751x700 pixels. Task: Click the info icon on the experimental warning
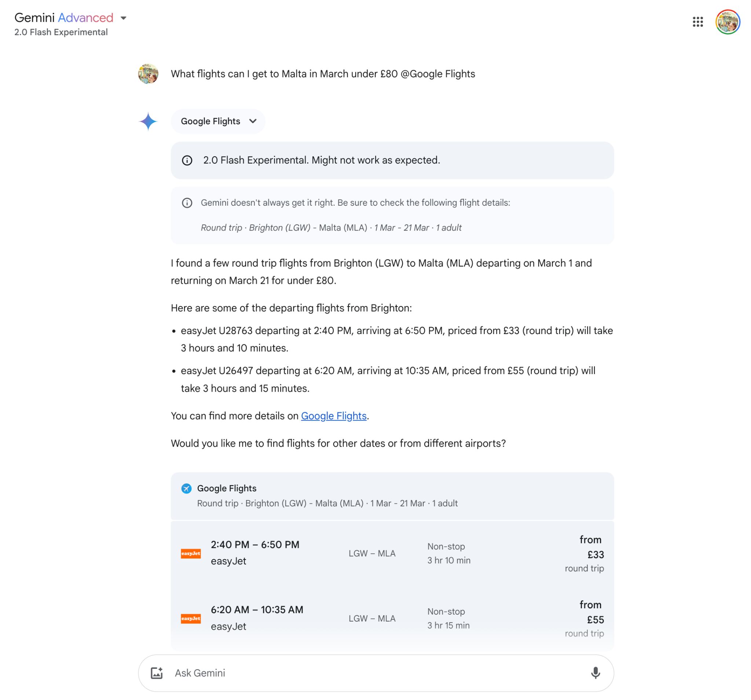point(188,160)
